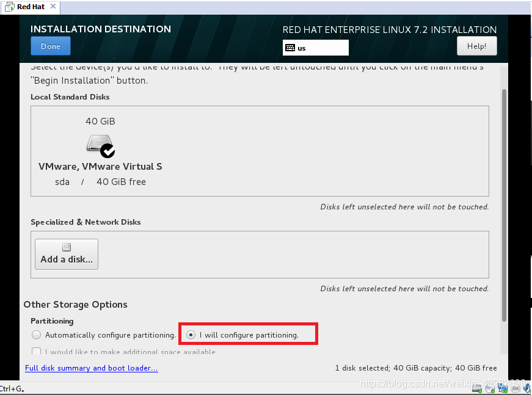The image size is (532, 395).
Task: Open the Help! button
Action: [476, 46]
